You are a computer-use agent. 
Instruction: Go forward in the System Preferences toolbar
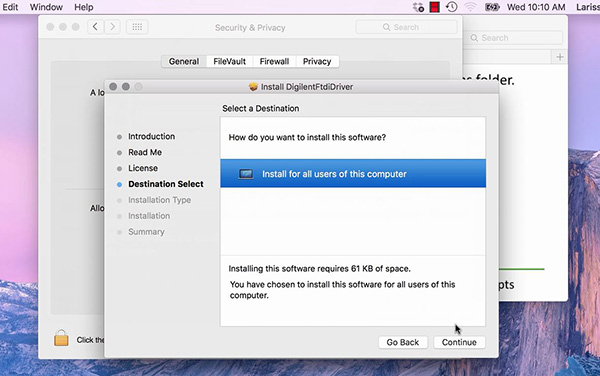(112, 27)
